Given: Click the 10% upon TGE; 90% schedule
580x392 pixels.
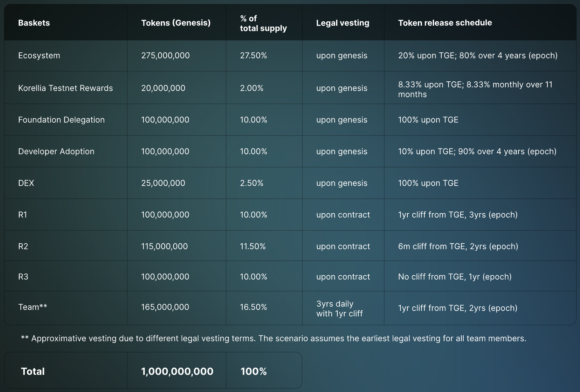Looking at the screenshot, I should tap(477, 152).
